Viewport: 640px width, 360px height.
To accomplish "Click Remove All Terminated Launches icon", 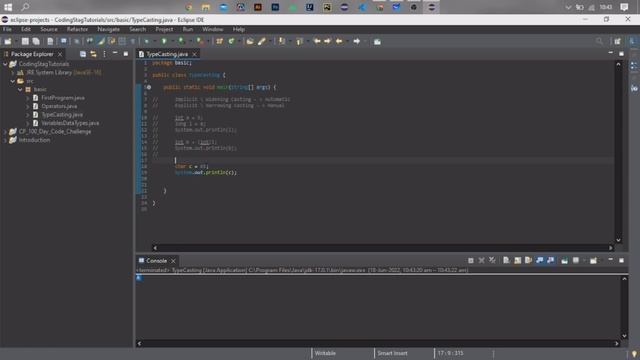I will [492, 260].
